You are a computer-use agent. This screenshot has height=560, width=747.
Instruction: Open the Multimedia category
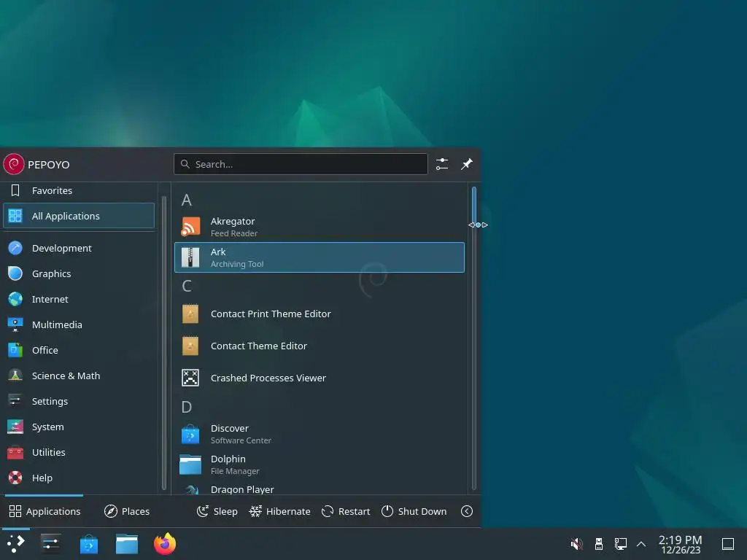point(79,324)
